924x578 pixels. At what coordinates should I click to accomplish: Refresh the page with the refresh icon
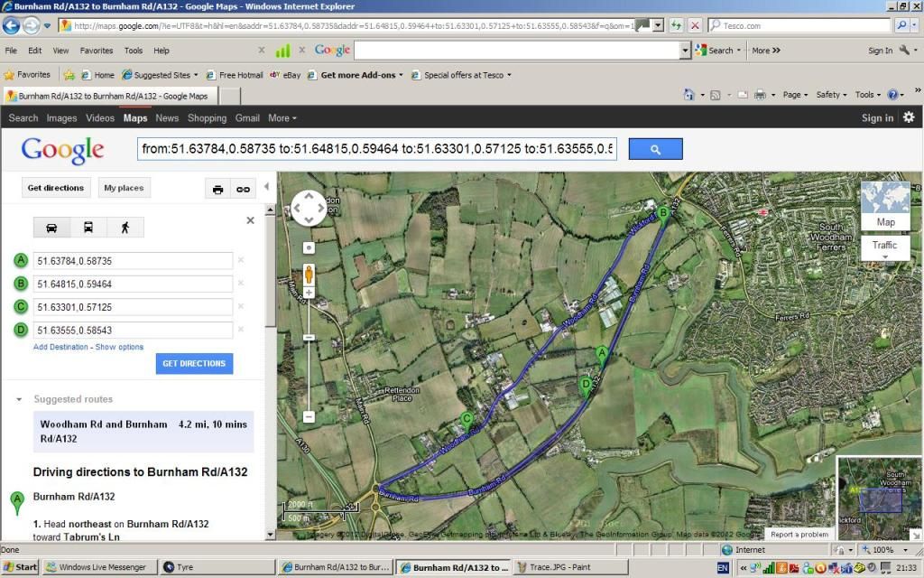pos(676,25)
